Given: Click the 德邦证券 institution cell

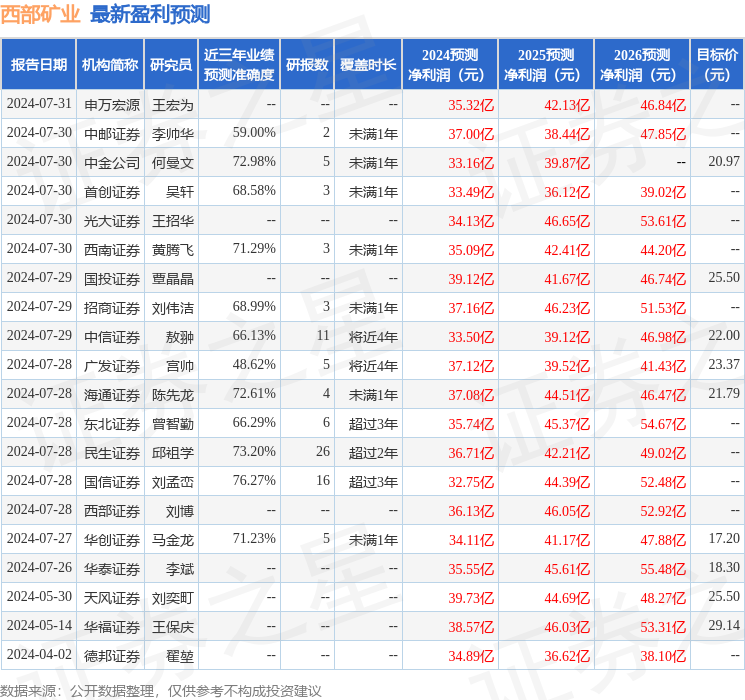Looking at the screenshot, I should click(x=112, y=656).
